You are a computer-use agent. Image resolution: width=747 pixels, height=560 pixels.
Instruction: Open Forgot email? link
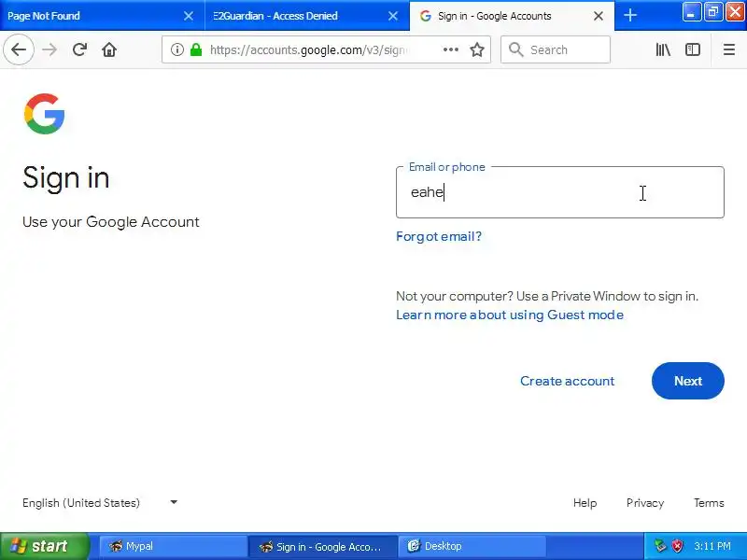coord(439,237)
